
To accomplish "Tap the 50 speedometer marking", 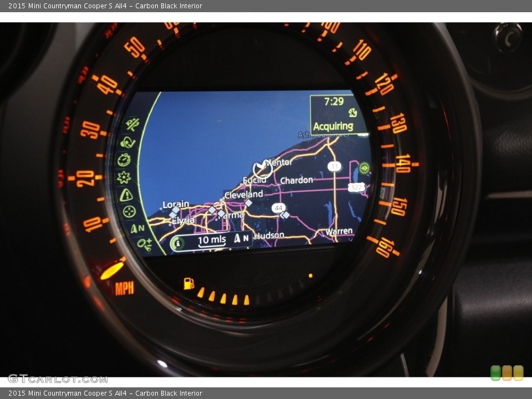I will (135, 47).
